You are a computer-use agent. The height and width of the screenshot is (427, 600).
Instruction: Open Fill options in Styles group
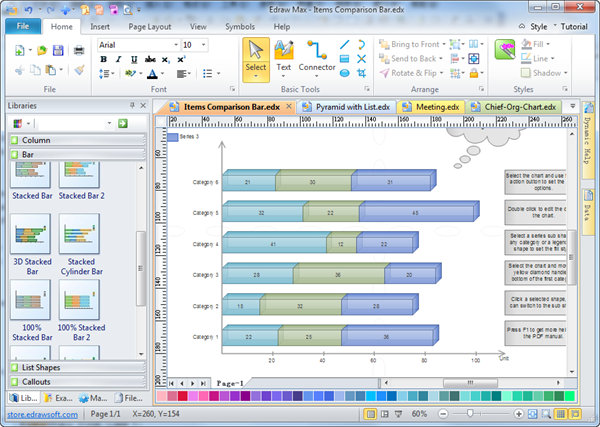coord(542,45)
